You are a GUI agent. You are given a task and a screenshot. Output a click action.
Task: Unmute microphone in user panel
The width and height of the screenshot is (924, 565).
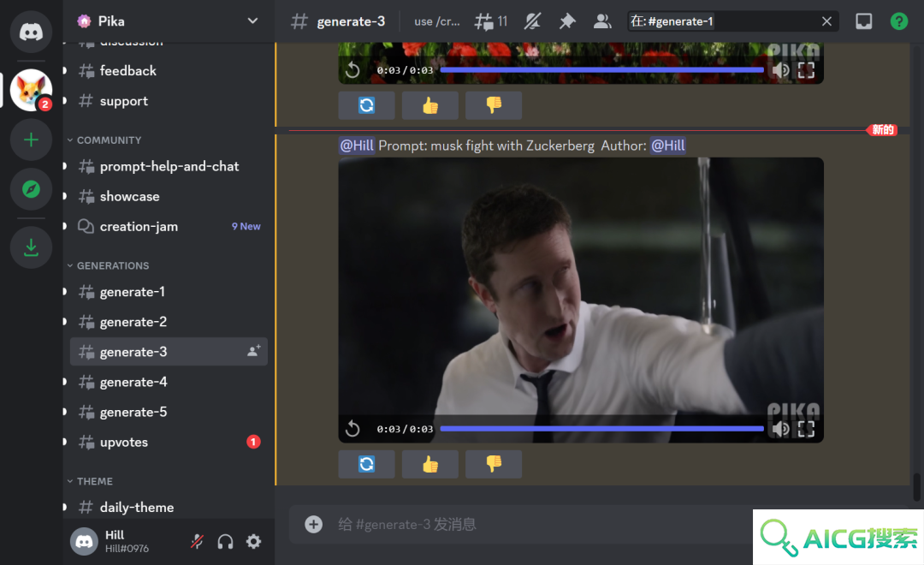pos(198,541)
